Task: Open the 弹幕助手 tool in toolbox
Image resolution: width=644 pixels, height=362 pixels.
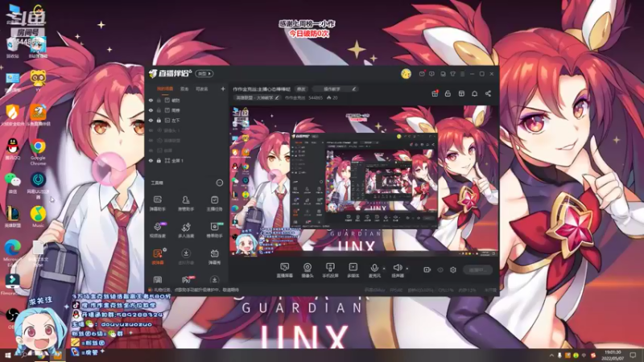Action: click(157, 203)
